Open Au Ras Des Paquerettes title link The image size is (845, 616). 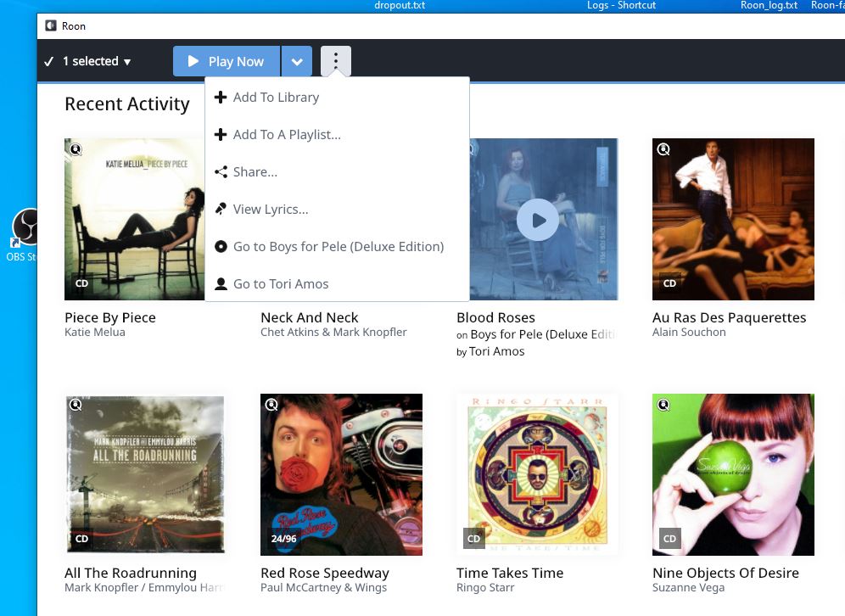[729, 317]
